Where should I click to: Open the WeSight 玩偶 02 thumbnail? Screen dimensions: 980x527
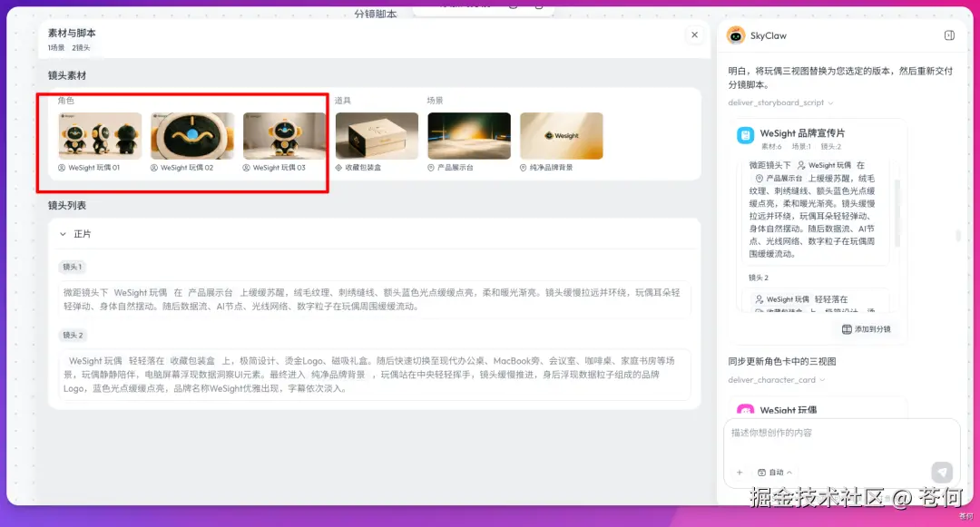click(192, 135)
